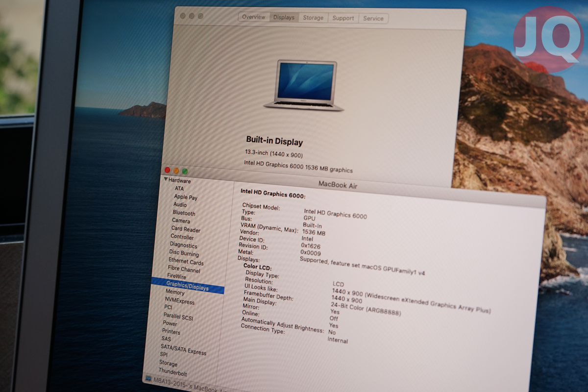Click the "VRAM (Dynamic, Max):" label
Viewport: 588px width, 392px height.
tap(269, 227)
